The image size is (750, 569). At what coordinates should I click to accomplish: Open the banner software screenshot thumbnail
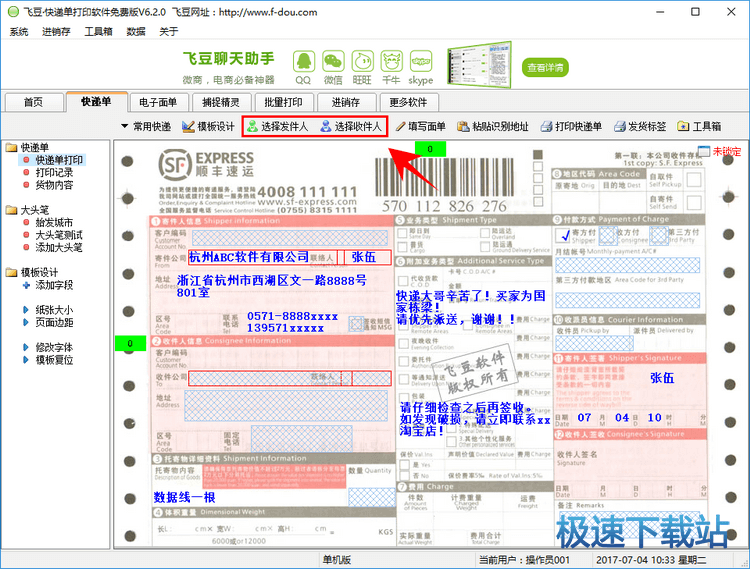[x=479, y=65]
